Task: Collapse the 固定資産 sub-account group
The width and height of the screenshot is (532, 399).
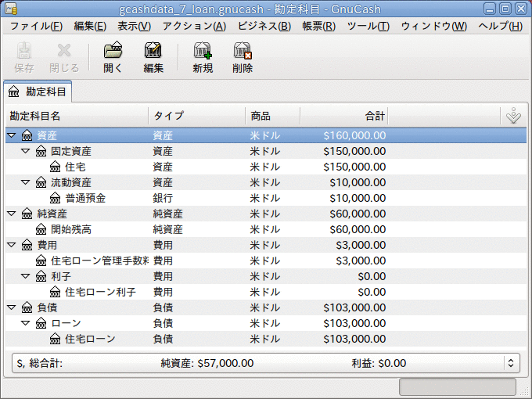Action: 26,151
